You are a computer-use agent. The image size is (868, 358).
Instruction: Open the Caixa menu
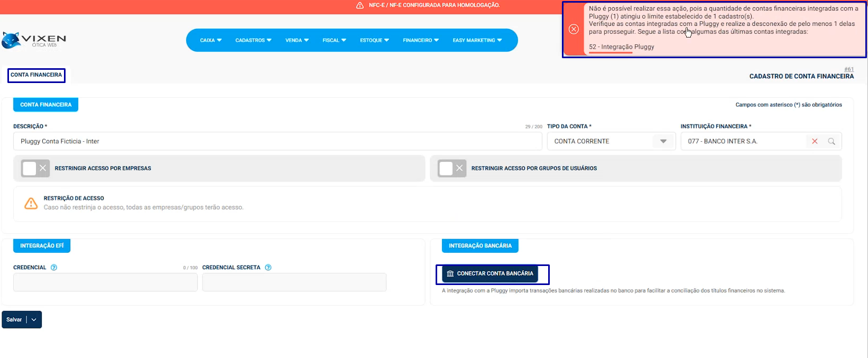coord(211,40)
